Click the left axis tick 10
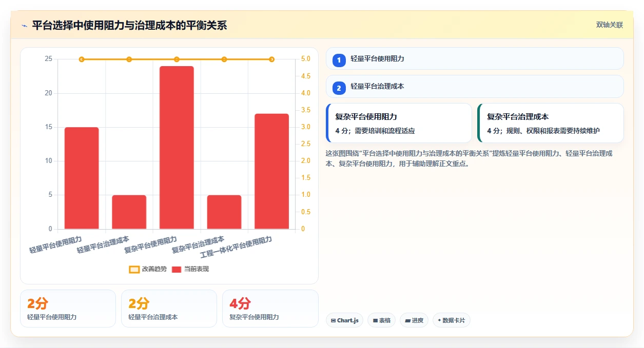Screen dimensions: 644x348 pyautogui.click(x=48, y=161)
